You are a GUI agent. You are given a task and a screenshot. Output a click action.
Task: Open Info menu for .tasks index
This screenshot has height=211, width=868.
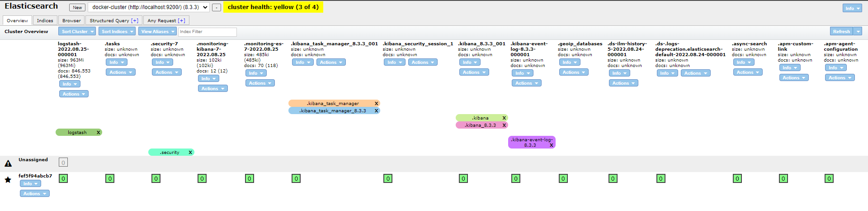point(117,62)
